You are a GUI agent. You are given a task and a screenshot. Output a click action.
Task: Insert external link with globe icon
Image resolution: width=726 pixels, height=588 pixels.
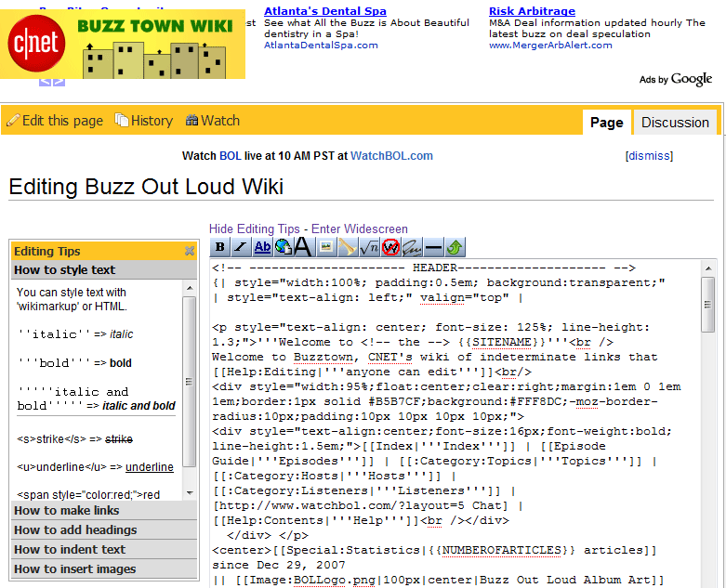tap(283, 247)
